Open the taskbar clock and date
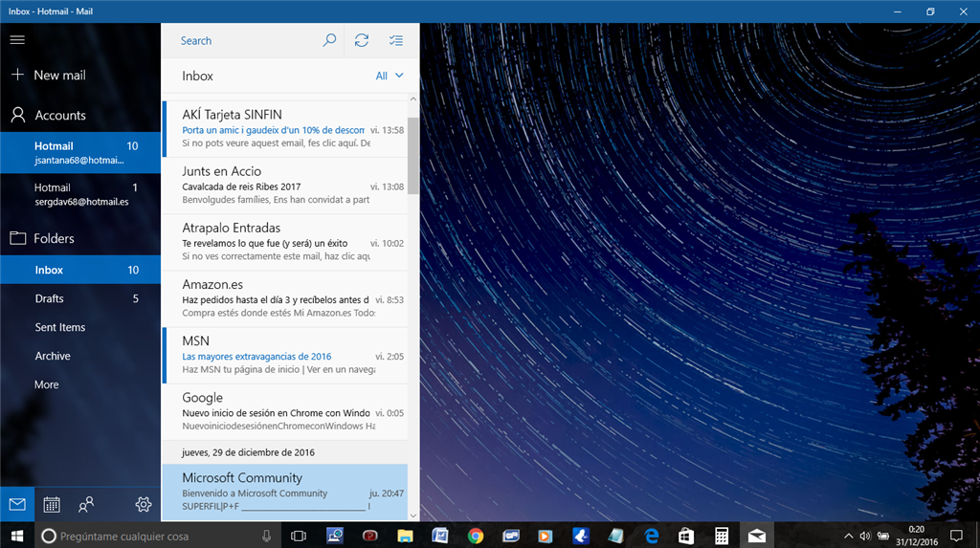The image size is (980, 548). 916,536
